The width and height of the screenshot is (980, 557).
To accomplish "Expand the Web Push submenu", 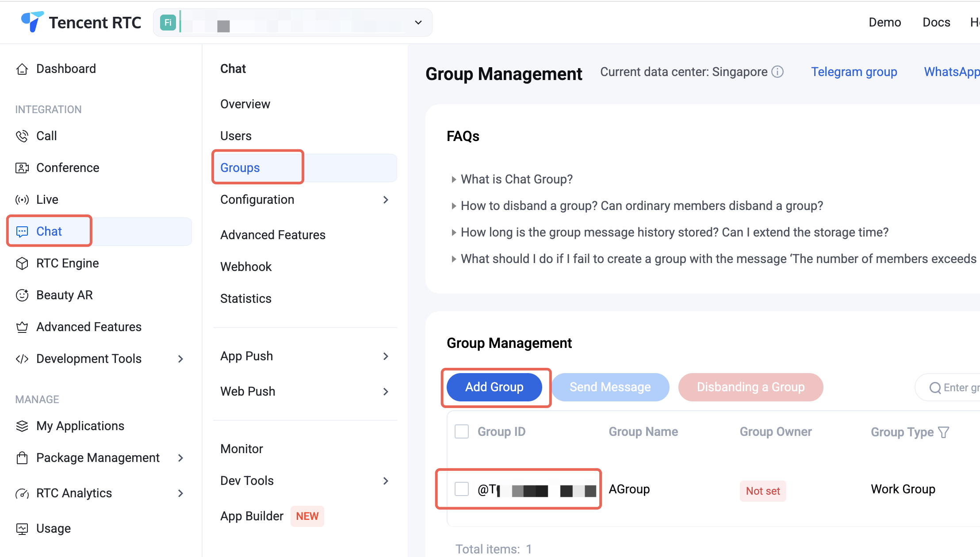I will point(386,392).
